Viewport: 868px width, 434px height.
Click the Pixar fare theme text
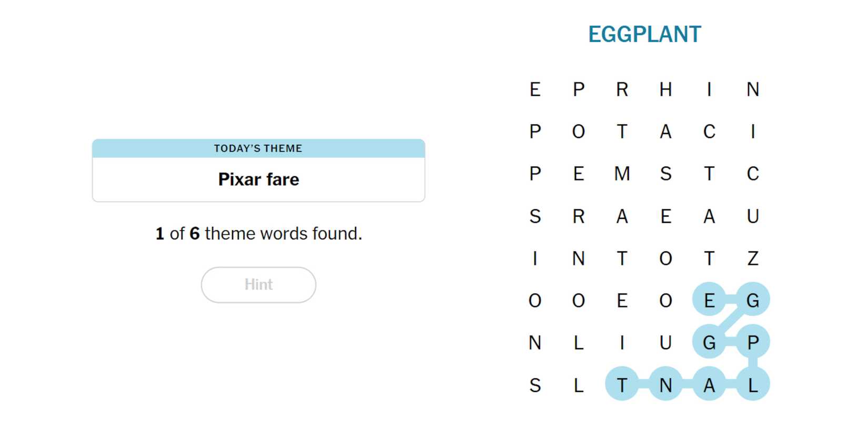click(x=258, y=179)
